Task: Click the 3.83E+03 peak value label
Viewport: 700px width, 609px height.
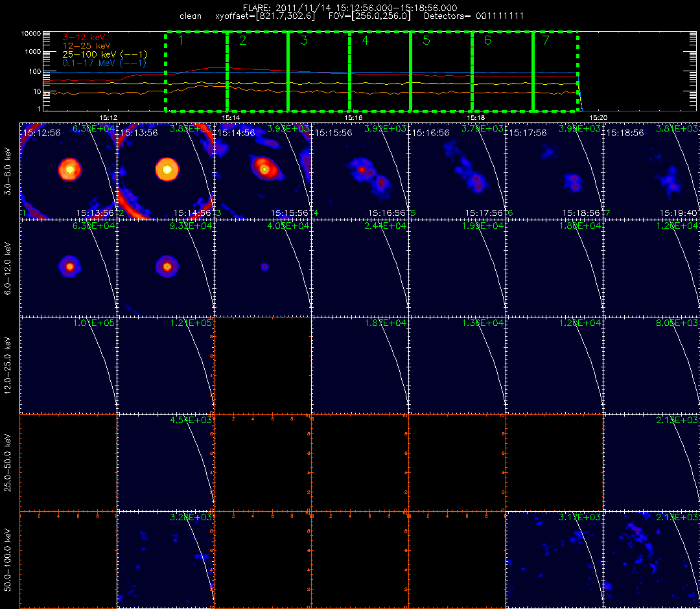Action: 191,128
